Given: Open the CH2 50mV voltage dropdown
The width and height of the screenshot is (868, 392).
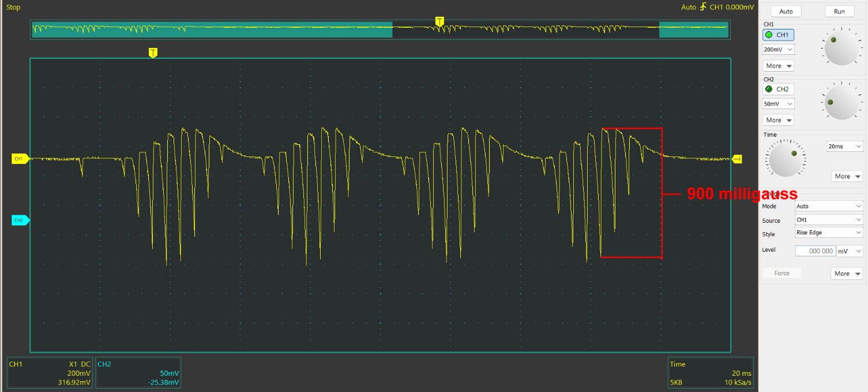Looking at the screenshot, I should (x=778, y=104).
